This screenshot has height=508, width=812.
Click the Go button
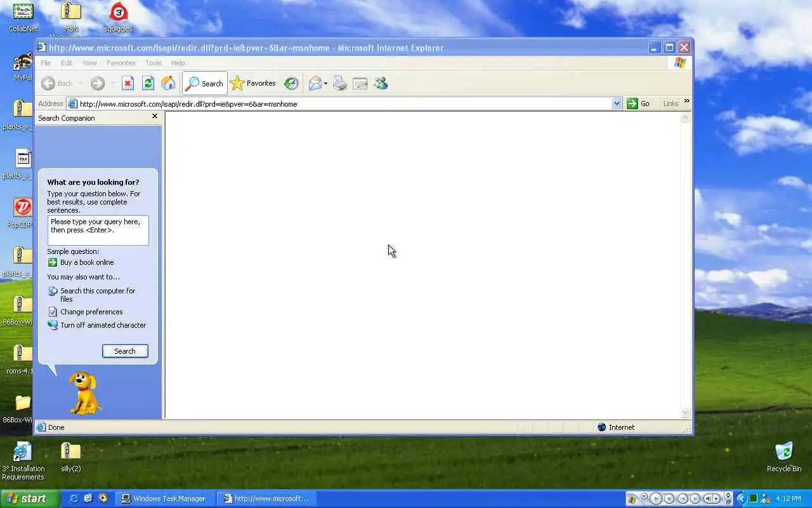point(638,104)
